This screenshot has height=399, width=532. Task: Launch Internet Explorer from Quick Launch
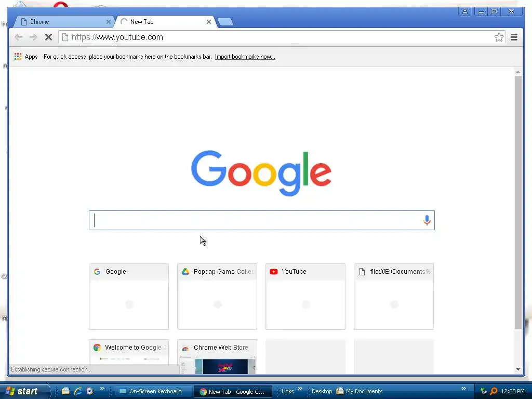[78, 391]
